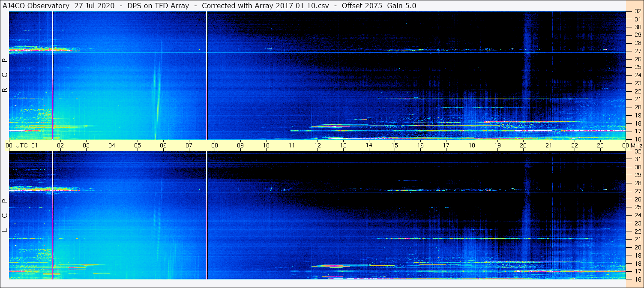Choose the "15" hour mark on time axis
This screenshot has height=288, width=644.
point(395,145)
